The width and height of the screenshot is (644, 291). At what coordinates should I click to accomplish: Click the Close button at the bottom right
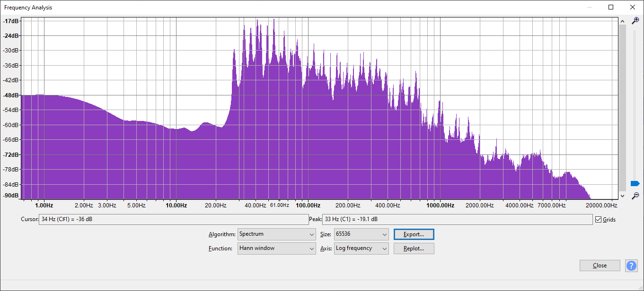(x=600, y=265)
